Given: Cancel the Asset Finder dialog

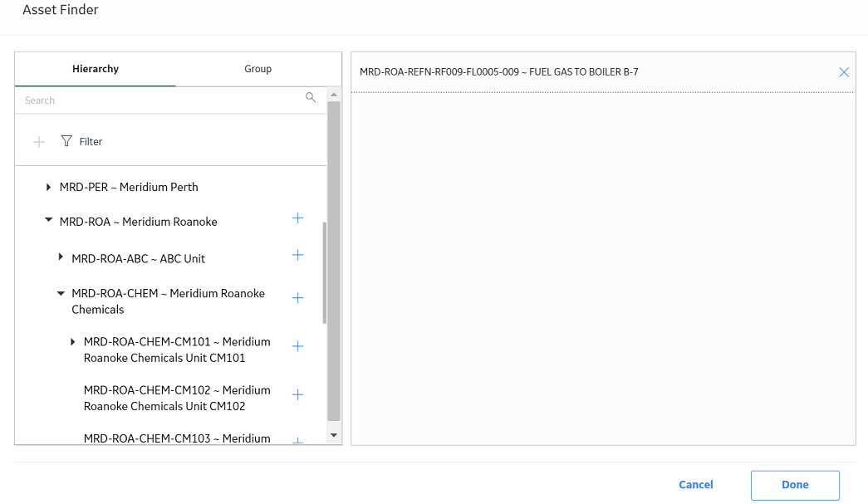Looking at the screenshot, I should (696, 485).
